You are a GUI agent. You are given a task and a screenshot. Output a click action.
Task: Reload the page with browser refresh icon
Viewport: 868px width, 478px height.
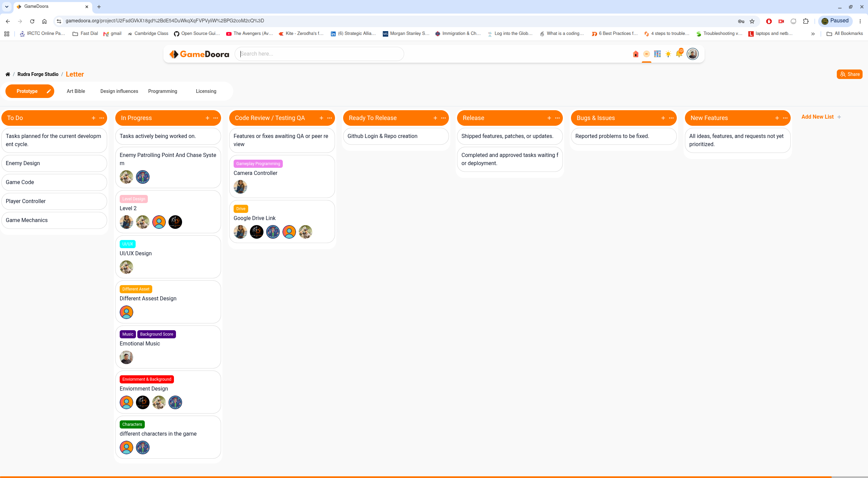tap(32, 21)
